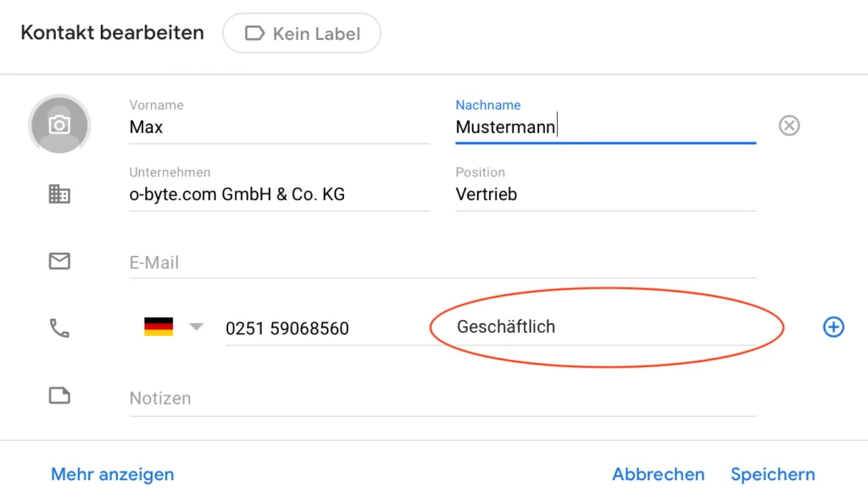
Task: Click the label tag icon
Action: click(x=254, y=34)
